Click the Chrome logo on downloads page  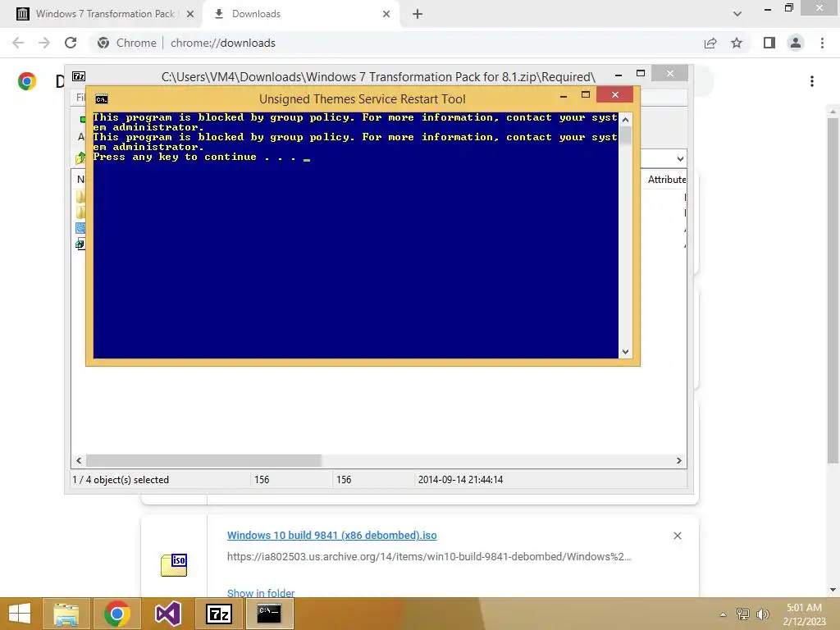(27, 81)
